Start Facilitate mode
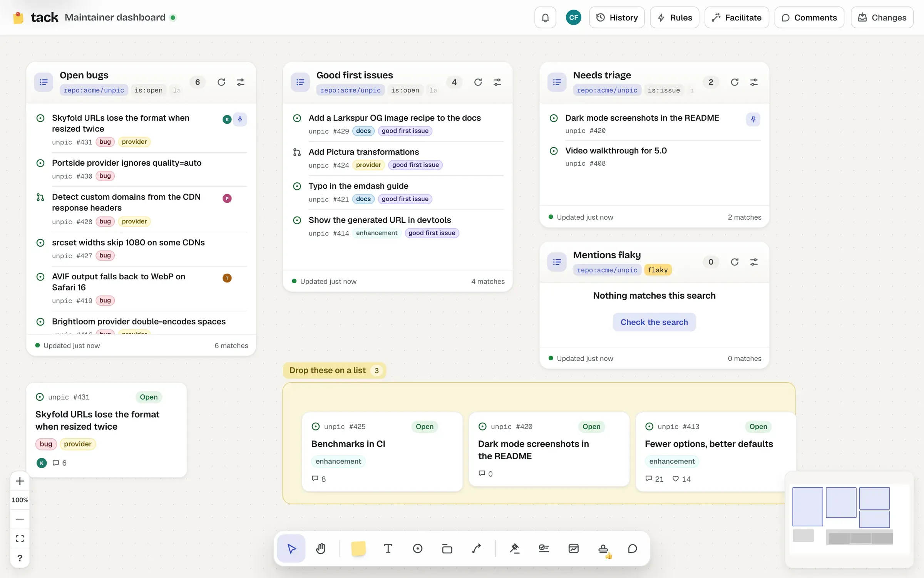 pos(737,17)
